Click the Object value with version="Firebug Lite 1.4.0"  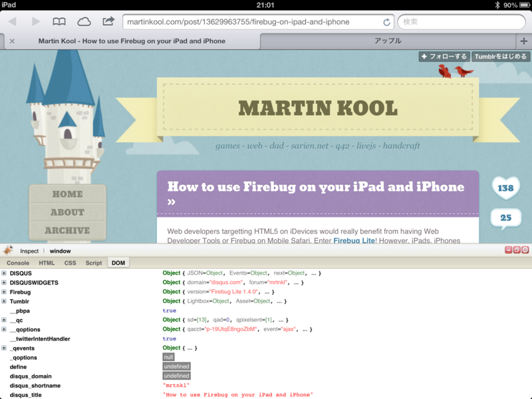[x=218, y=292]
